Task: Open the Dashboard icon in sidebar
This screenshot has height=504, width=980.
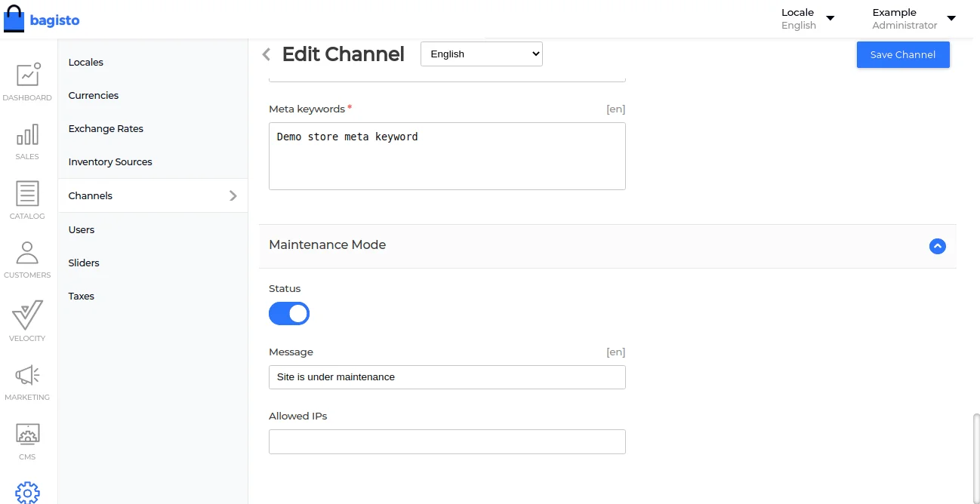Action: [x=27, y=75]
